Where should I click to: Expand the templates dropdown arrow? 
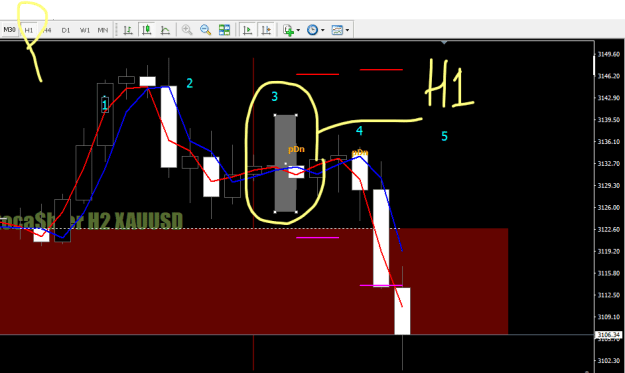[x=347, y=30]
